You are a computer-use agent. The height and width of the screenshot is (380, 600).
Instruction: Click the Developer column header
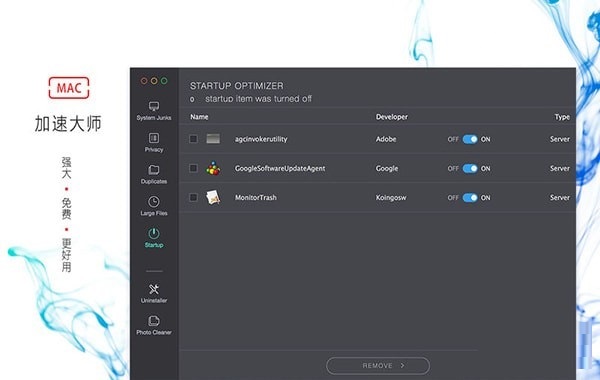[x=392, y=117]
